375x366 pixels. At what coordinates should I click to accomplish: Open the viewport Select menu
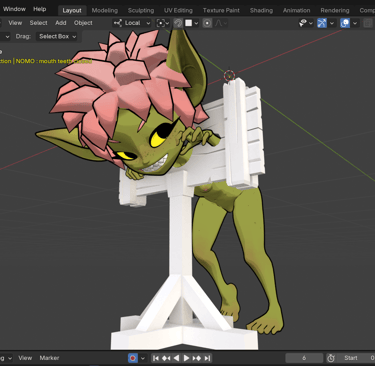click(38, 23)
